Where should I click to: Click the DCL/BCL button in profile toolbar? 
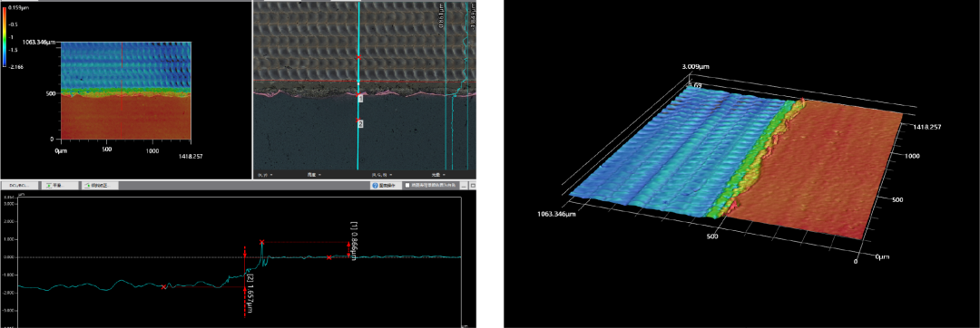(x=19, y=186)
